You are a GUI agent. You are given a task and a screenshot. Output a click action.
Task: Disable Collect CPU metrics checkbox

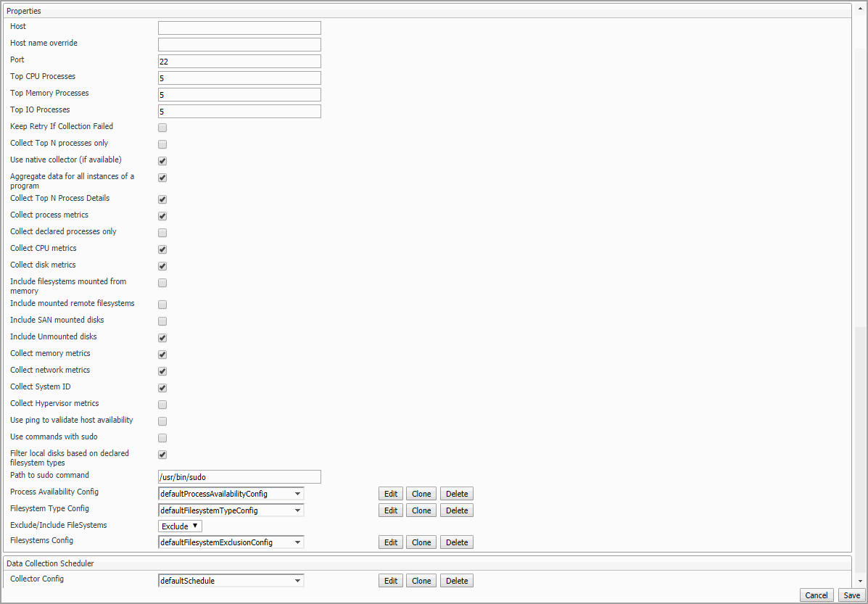click(x=162, y=249)
